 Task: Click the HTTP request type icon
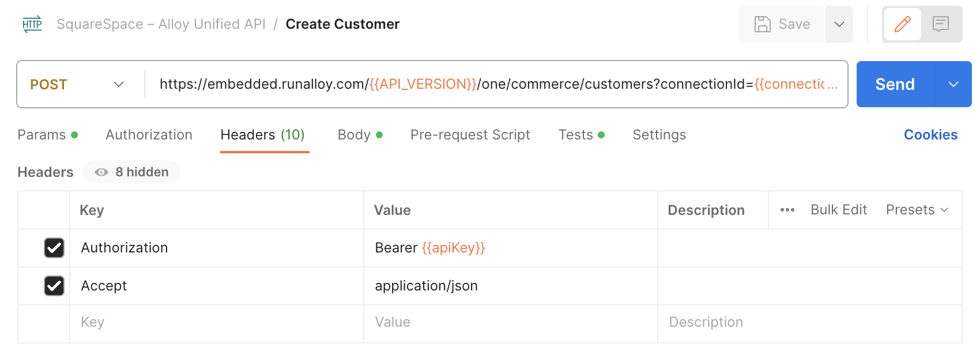pos(32,24)
